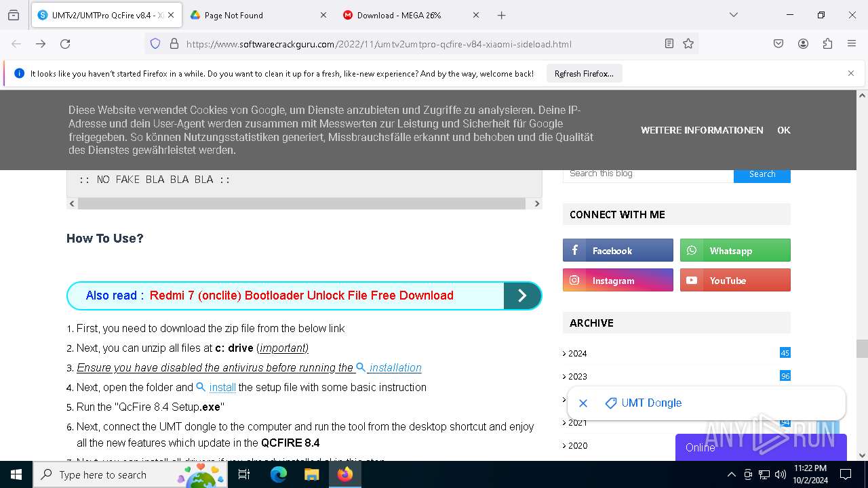Click arrow on Also read banner
The height and width of the screenshot is (488, 868).
(522, 296)
